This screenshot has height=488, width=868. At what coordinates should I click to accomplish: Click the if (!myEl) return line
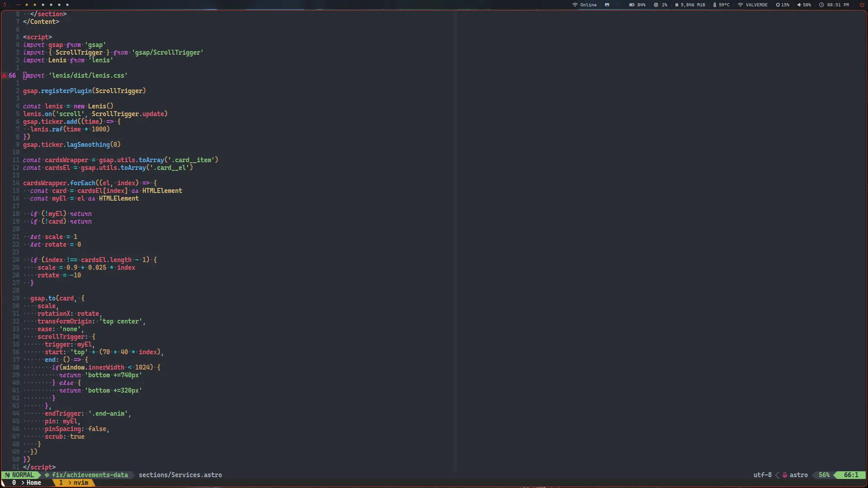tap(61, 214)
